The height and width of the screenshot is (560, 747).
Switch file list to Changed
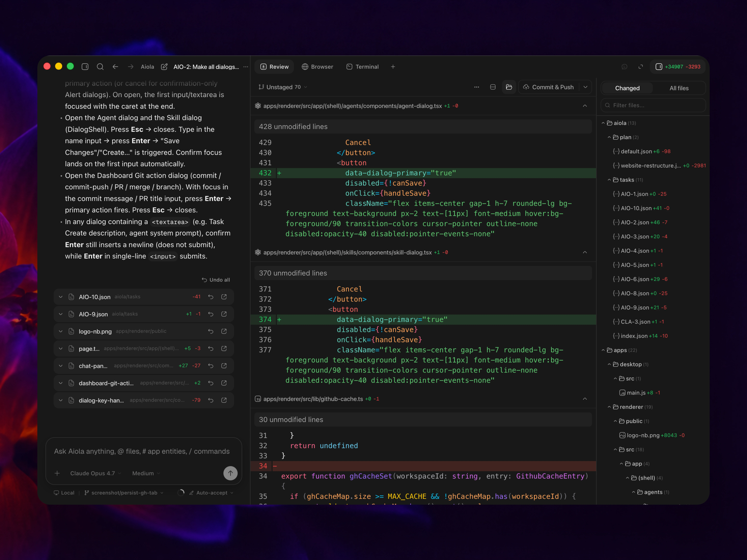627,88
